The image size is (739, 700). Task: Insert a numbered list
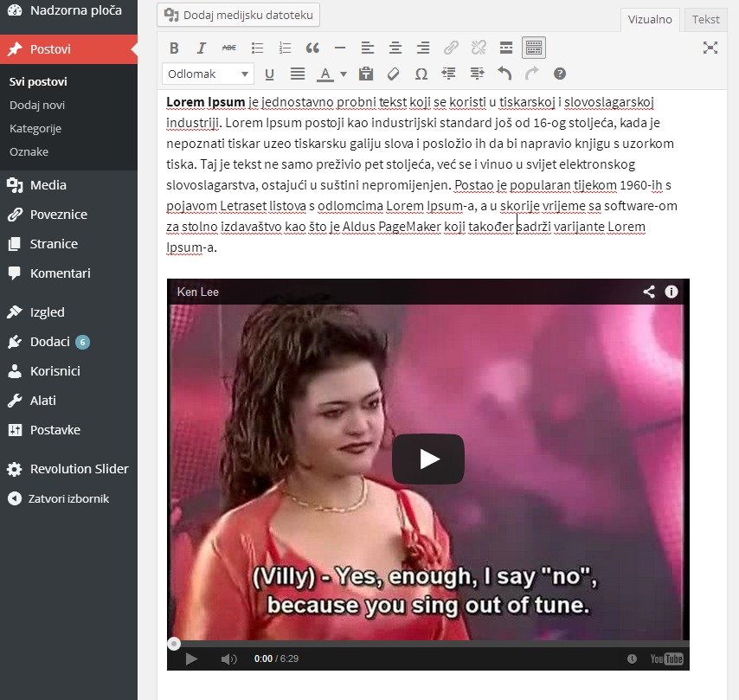286,48
